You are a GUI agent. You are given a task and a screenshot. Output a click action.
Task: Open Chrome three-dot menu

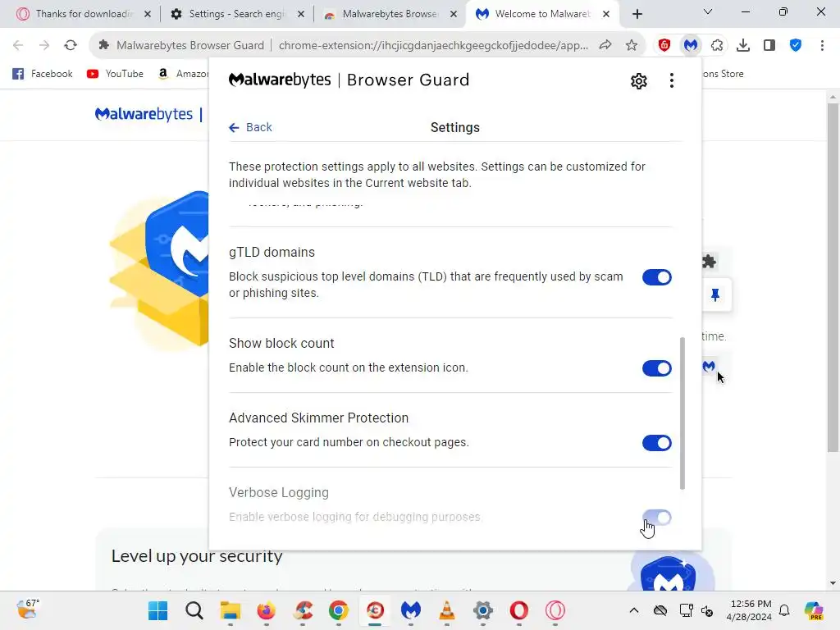[x=822, y=46]
